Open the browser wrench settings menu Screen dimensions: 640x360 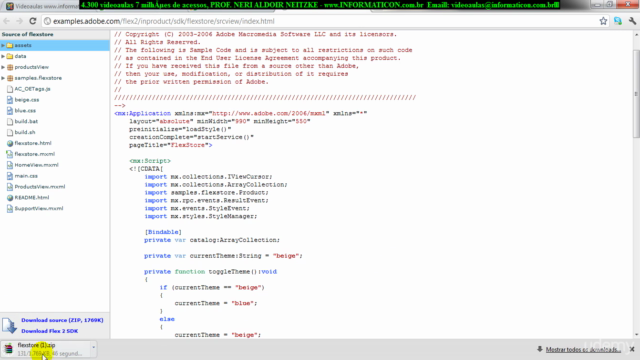[x=632, y=21]
